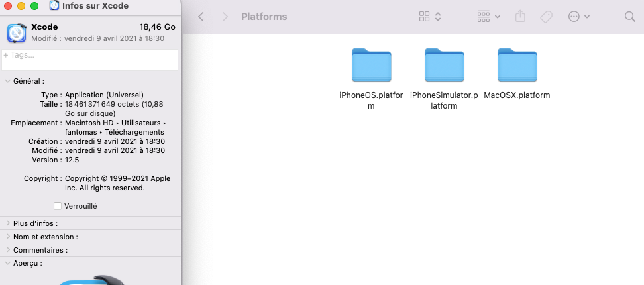Go back in Finder window
Screen dimensions: 644x285
click(201, 17)
